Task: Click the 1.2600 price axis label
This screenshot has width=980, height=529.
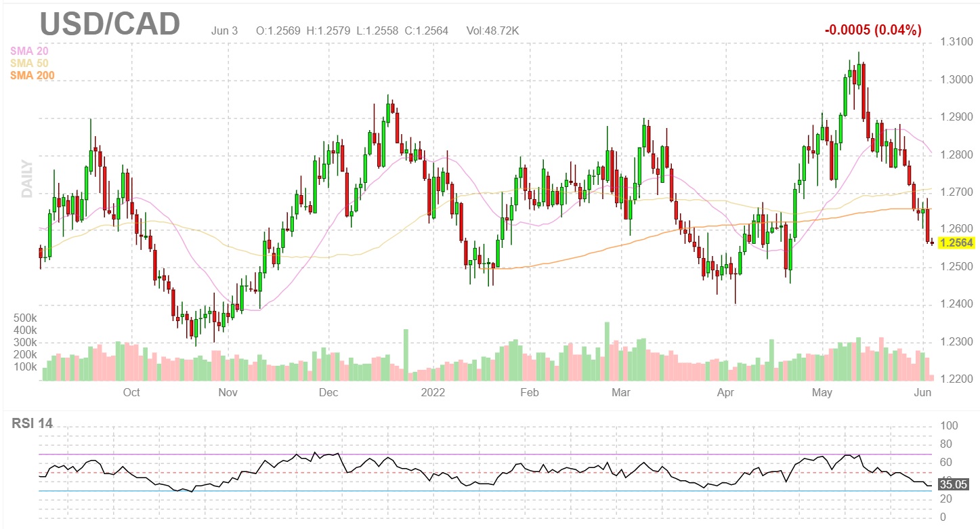Action: 956,230
